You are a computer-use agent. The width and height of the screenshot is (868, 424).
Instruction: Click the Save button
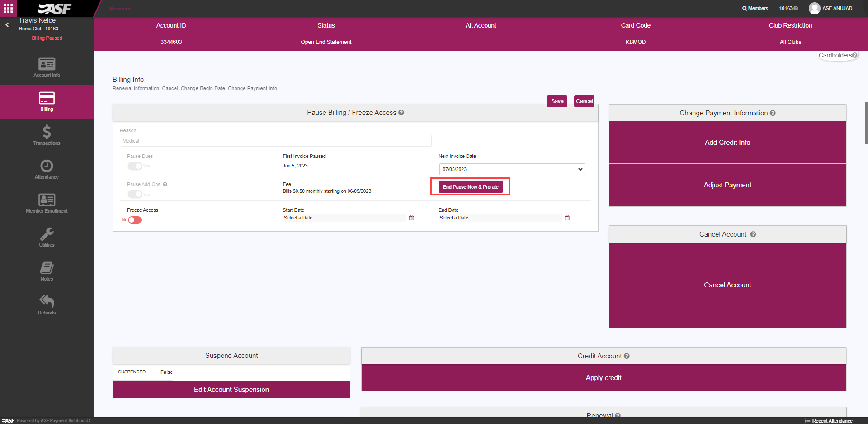tap(557, 101)
